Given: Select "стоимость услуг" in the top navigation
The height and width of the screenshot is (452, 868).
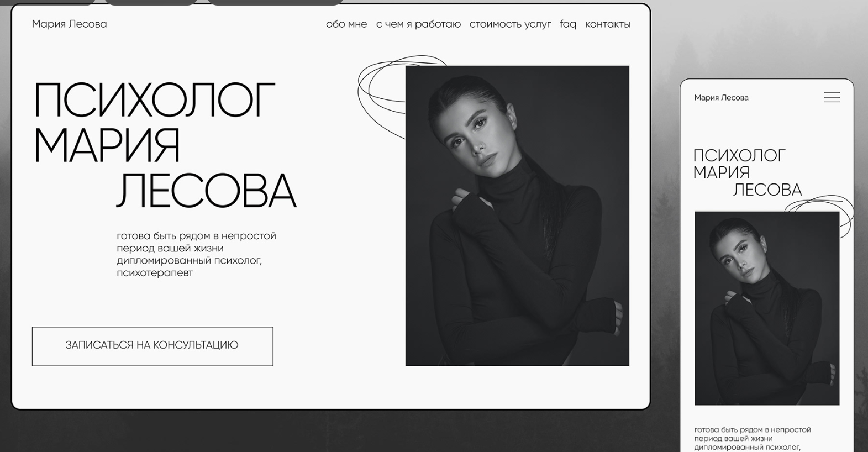Looking at the screenshot, I should (x=510, y=24).
